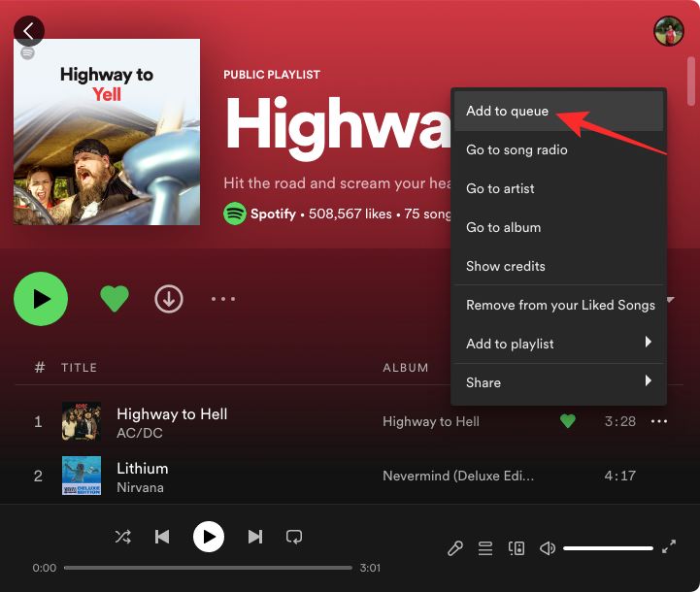Open connect to a device icon
The image size is (700, 592).
coord(517,548)
